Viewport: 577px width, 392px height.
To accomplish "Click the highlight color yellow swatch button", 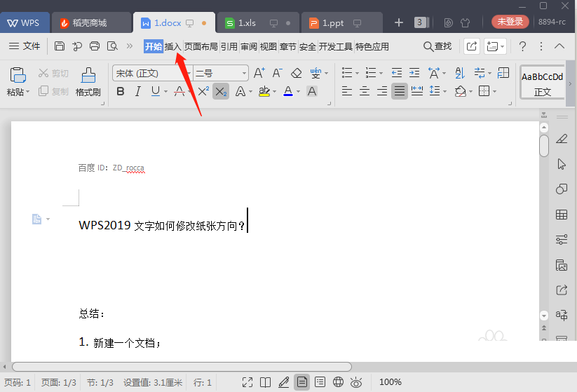I will (264, 91).
